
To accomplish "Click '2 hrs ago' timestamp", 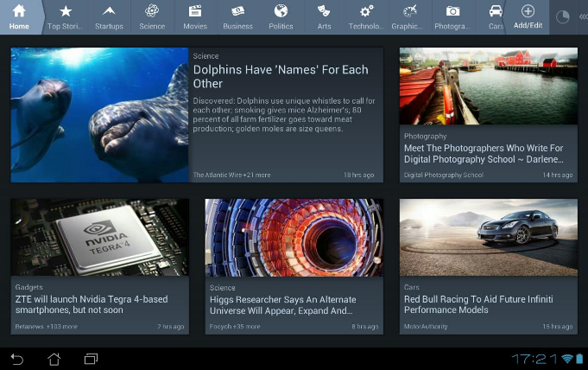I will [x=171, y=327].
